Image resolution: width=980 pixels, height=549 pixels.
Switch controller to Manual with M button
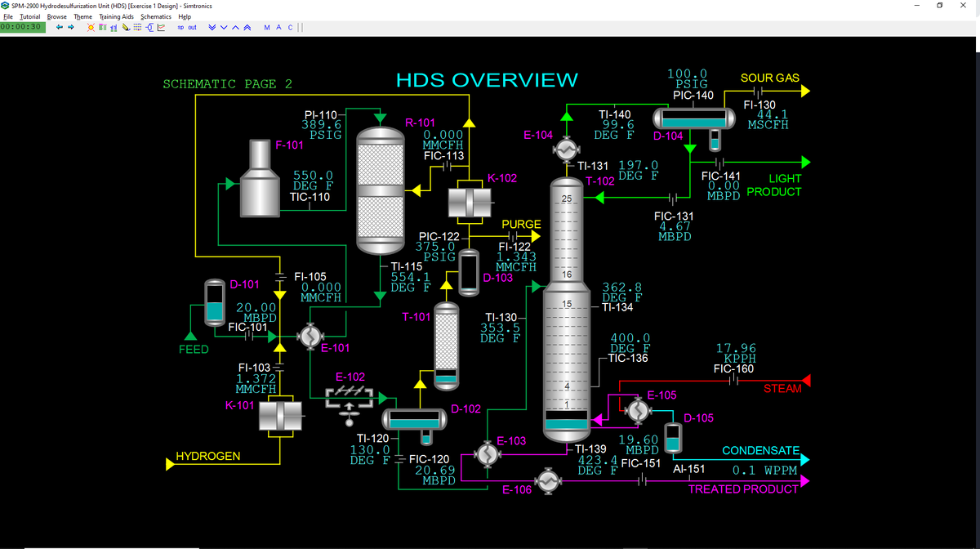pyautogui.click(x=268, y=27)
